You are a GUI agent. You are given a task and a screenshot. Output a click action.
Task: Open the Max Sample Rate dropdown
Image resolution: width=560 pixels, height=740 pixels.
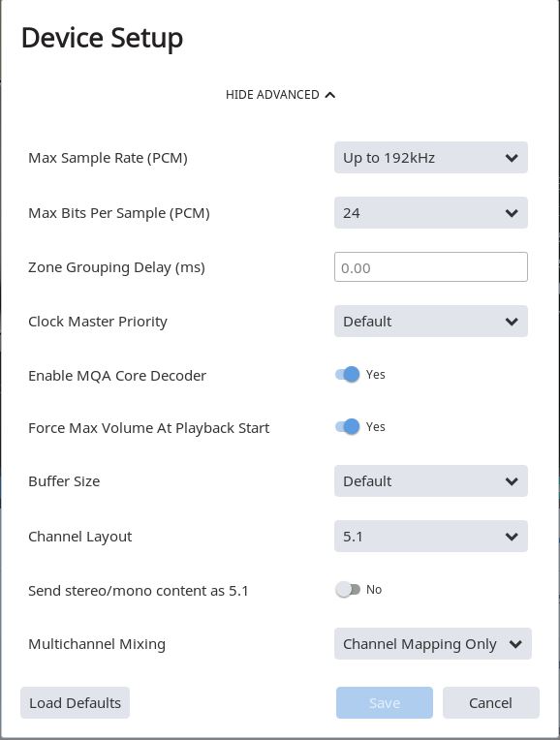point(430,158)
